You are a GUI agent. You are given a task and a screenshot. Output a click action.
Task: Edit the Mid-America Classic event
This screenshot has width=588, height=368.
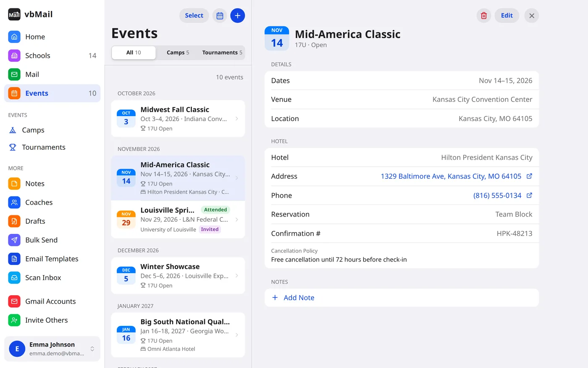[x=507, y=16]
